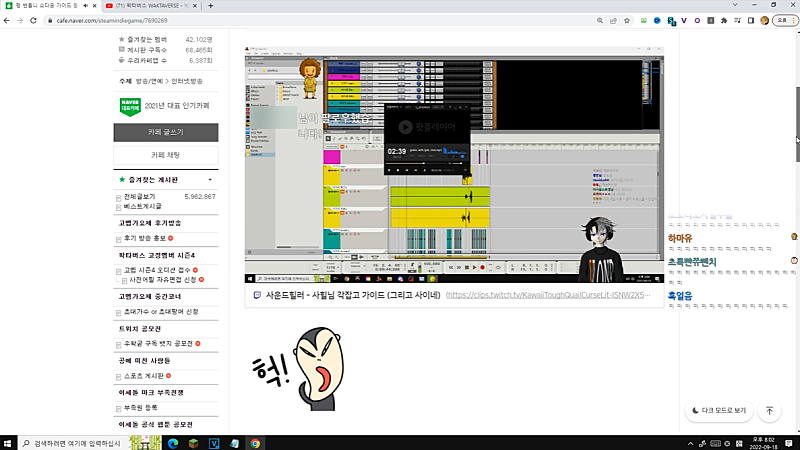
Task: Click the chat username 하마유
Action: (680, 238)
